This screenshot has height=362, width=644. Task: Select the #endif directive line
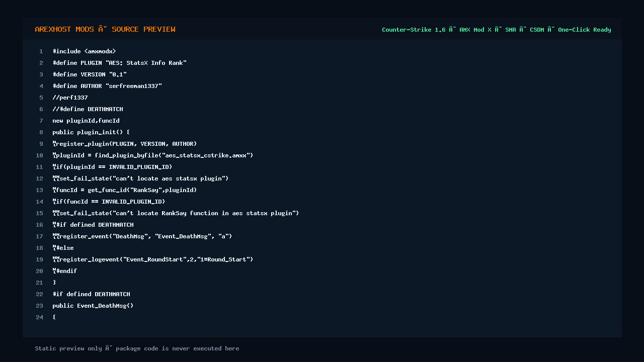click(x=65, y=271)
